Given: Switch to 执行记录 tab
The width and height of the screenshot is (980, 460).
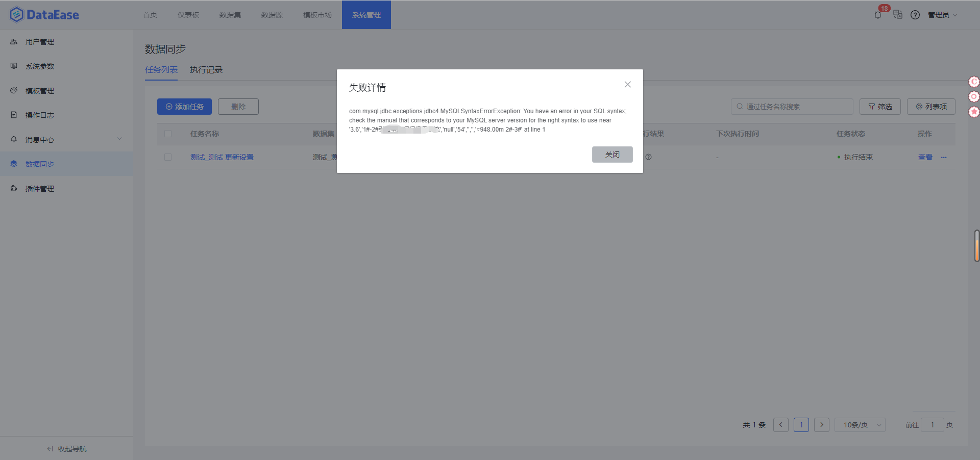Looking at the screenshot, I should point(206,70).
